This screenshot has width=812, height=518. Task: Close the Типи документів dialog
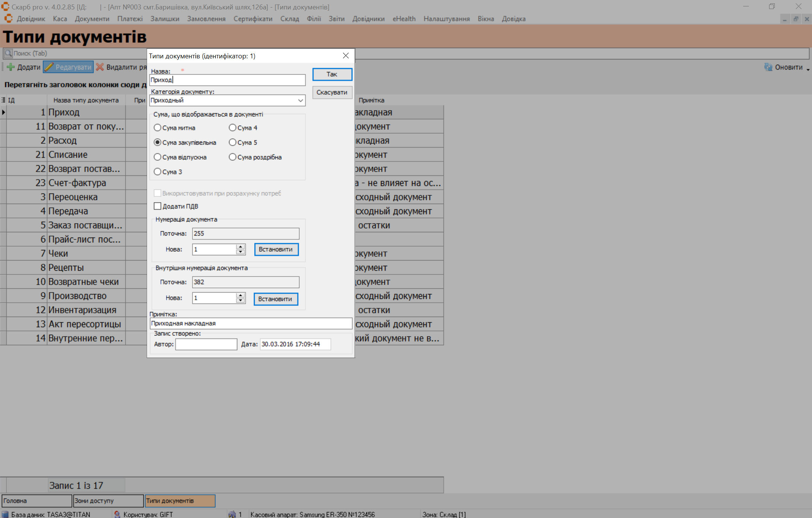pyautogui.click(x=346, y=56)
